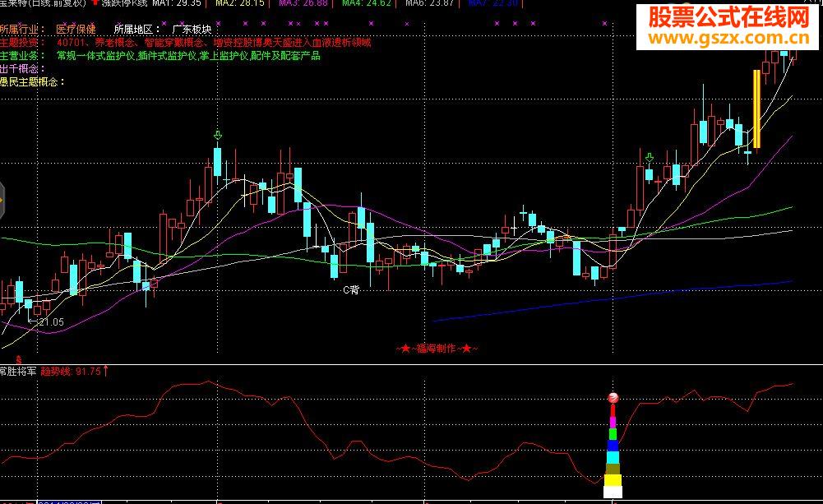Click the red arrow beside 强跌停K线
Screen dimensions: 823x504
[x=95, y=2]
